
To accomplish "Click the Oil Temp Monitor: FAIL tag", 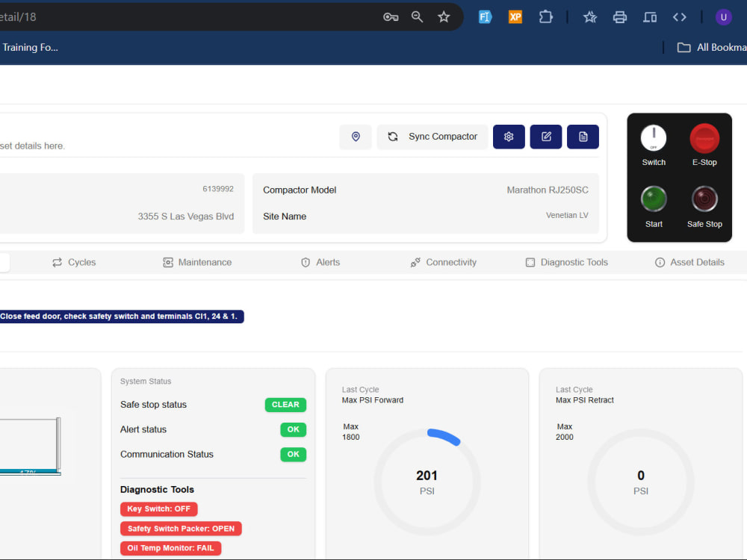I will pyautogui.click(x=170, y=548).
